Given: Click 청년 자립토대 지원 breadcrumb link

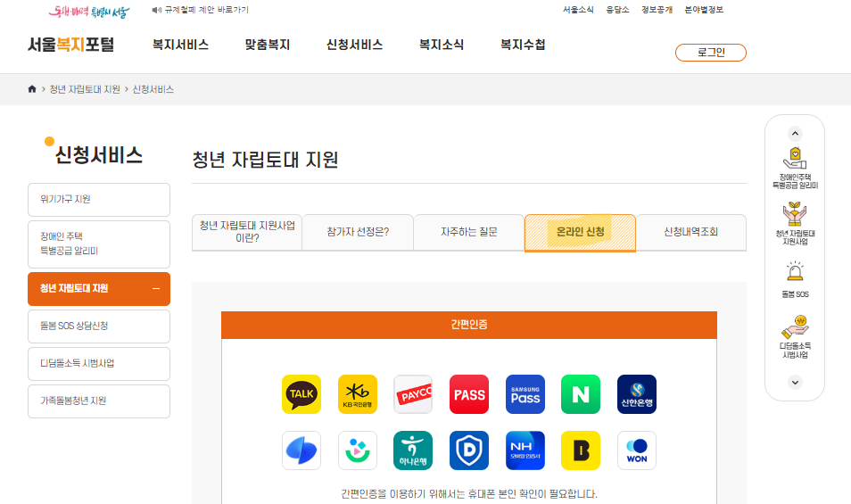Looking at the screenshot, I should (85, 89).
